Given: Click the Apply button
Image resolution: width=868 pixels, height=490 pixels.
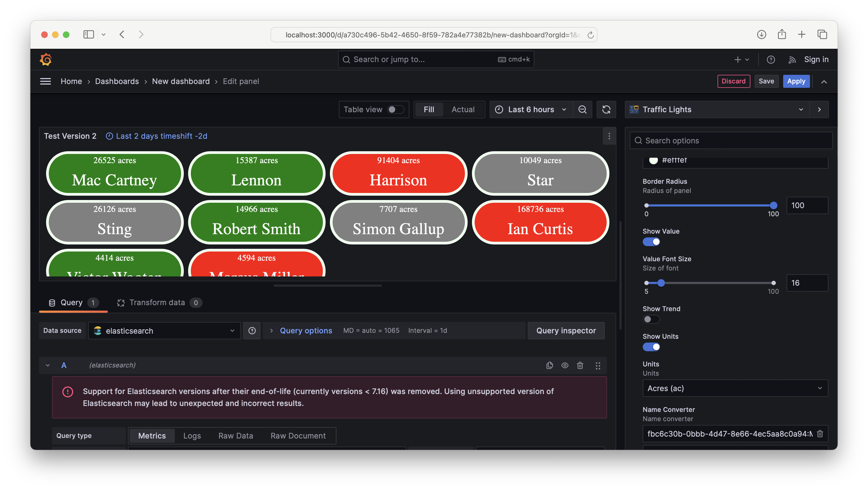Looking at the screenshot, I should [796, 81].
